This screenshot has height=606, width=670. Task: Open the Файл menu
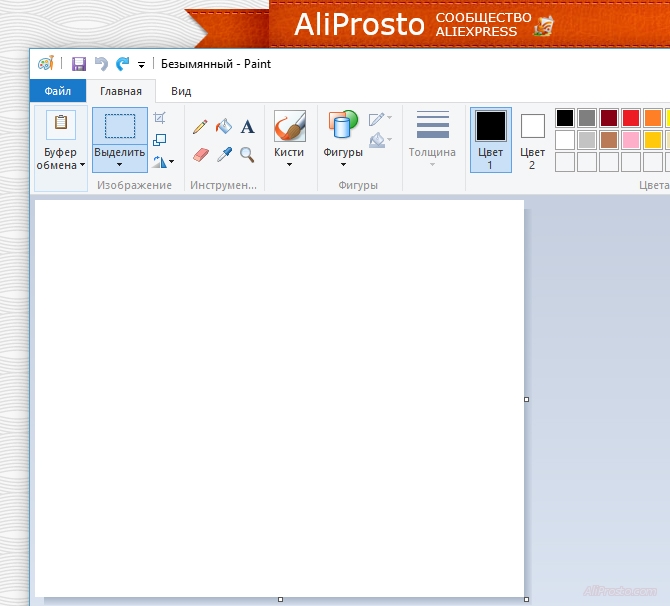(57, 91)
